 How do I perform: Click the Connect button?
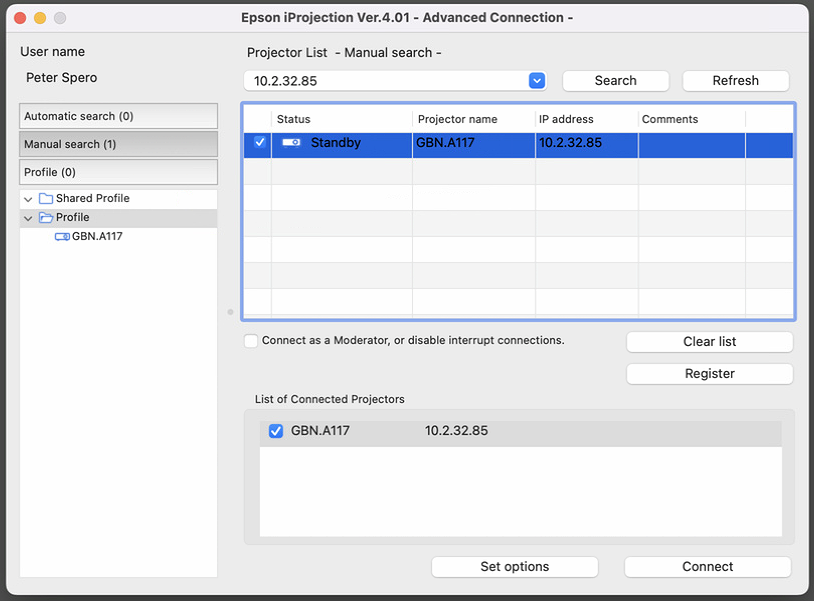(x=708, y=567)
